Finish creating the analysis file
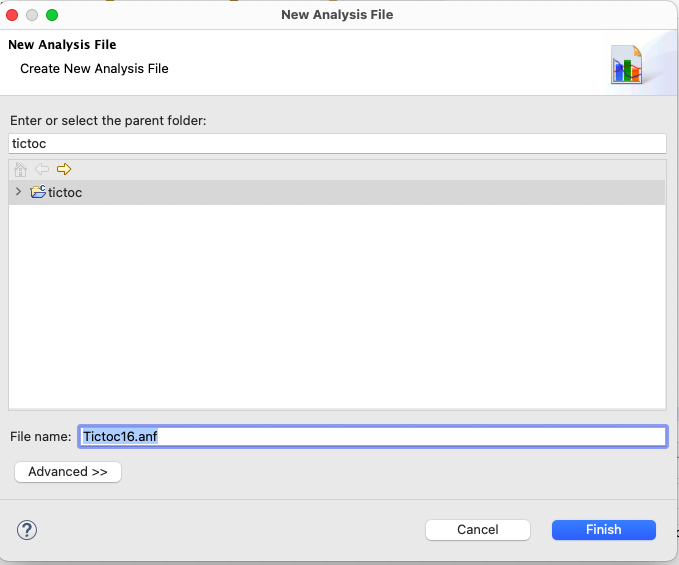The height and width of the screenshot is (565, 679). [x=604, y=529]
